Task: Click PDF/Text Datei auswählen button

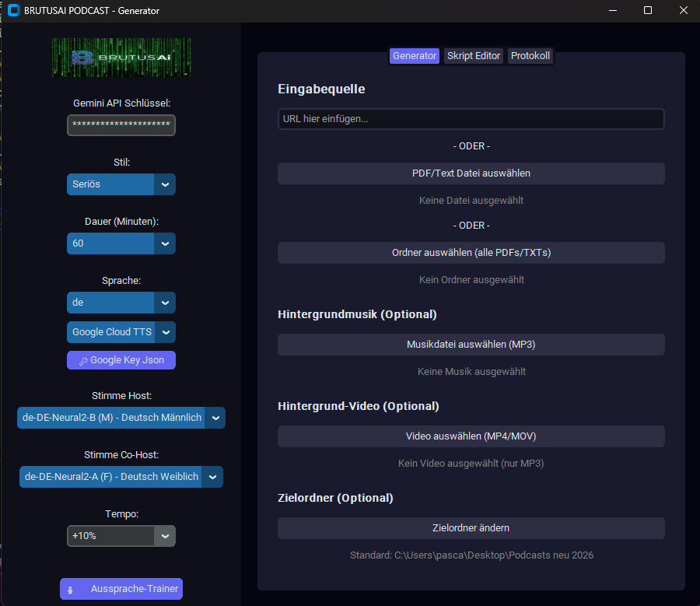Action: [x=471, y=173]
